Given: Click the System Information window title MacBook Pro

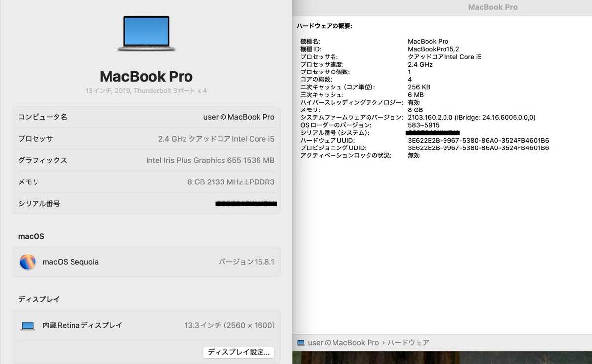Looking at the screenshot, I should [492, 7].
